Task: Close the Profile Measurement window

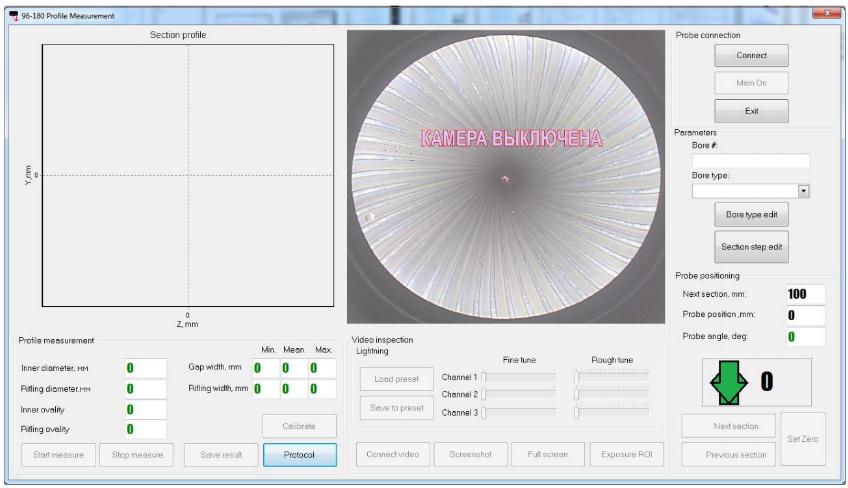Action: point(827,12)
